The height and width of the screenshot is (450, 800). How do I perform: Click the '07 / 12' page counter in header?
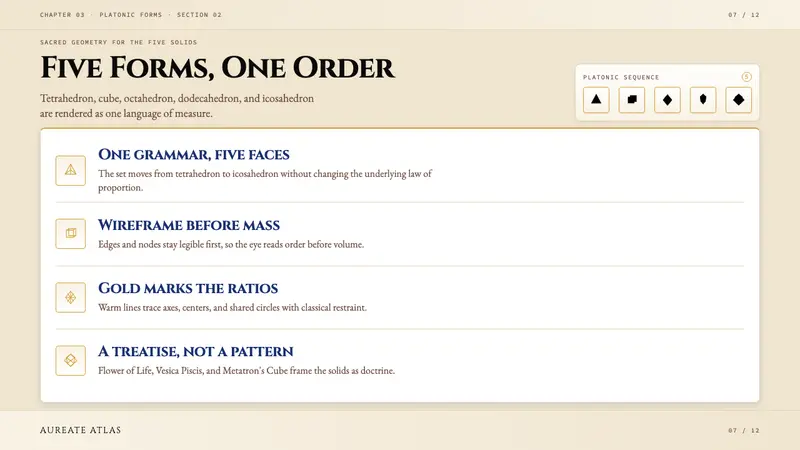(x=744, y=15)
